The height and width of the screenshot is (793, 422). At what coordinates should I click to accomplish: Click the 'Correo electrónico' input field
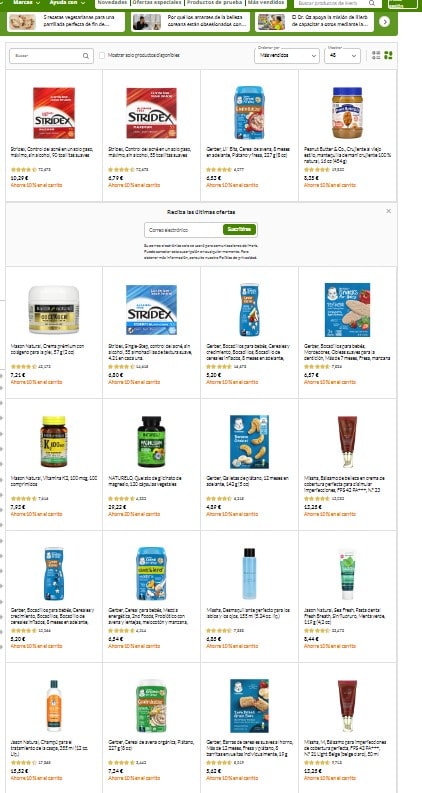tap(184, 230)
